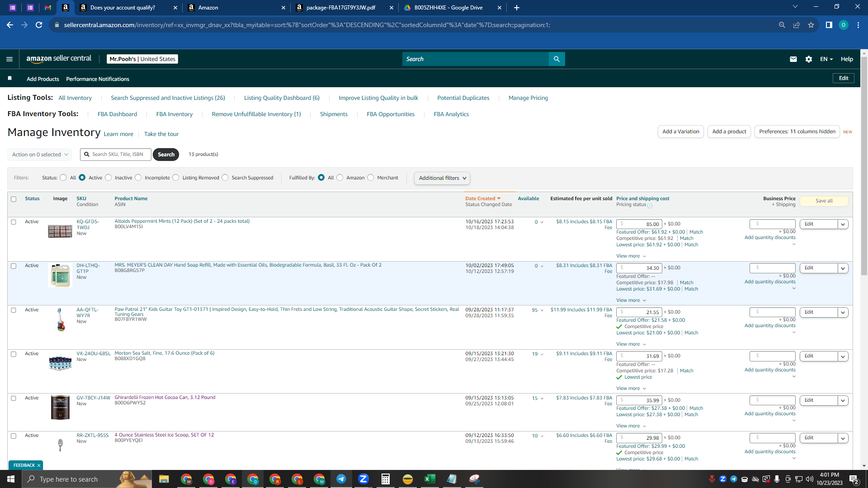Image resolution: width=868 pixels, height=488 pixels.
Task: Open browser zoom magnifier in address bar
Action: [x=782, y=25]
